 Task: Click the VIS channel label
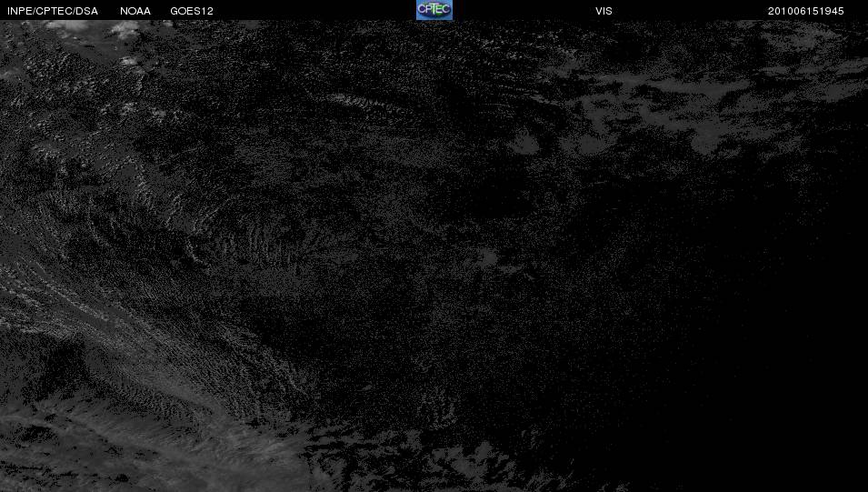(x=604, y=11)
